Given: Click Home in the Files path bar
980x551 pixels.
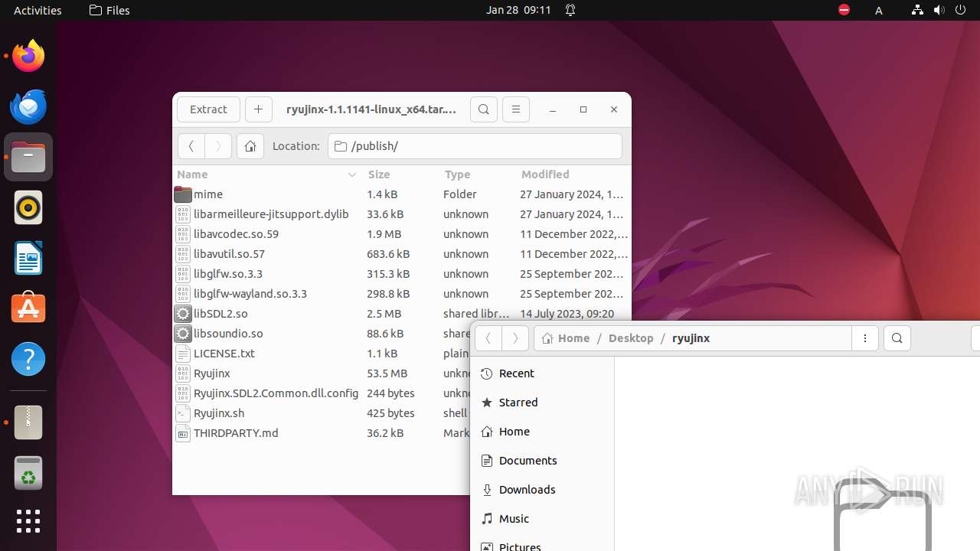Looking at the screenshot, I should click(566, 338).
